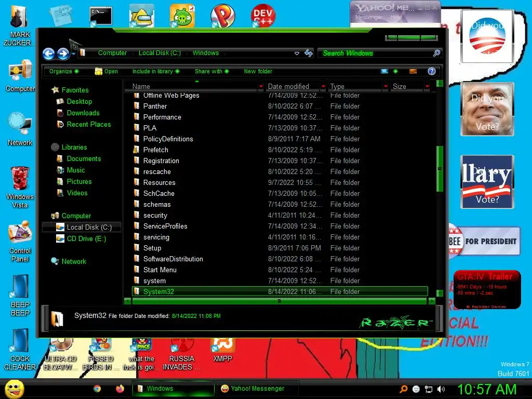Launch Firefox from the taskbar
Screen dimensions: 532x399
tap(120, 389)
